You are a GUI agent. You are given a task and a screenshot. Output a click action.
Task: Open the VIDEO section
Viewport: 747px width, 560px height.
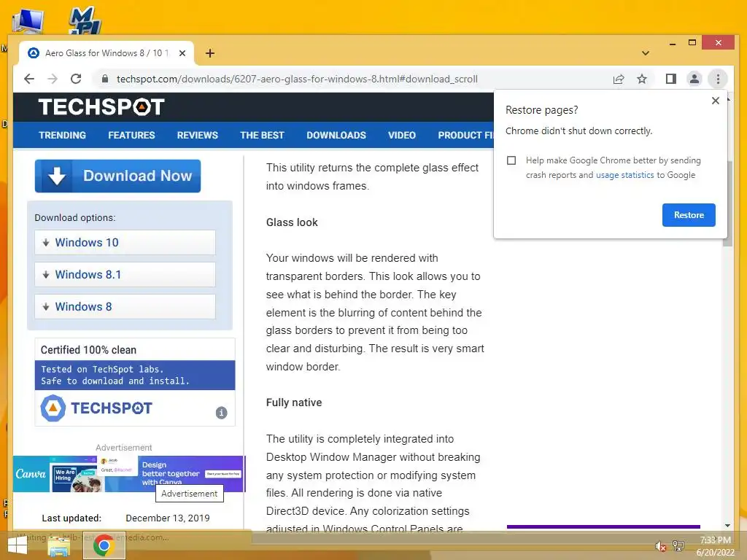click(402, 135)
